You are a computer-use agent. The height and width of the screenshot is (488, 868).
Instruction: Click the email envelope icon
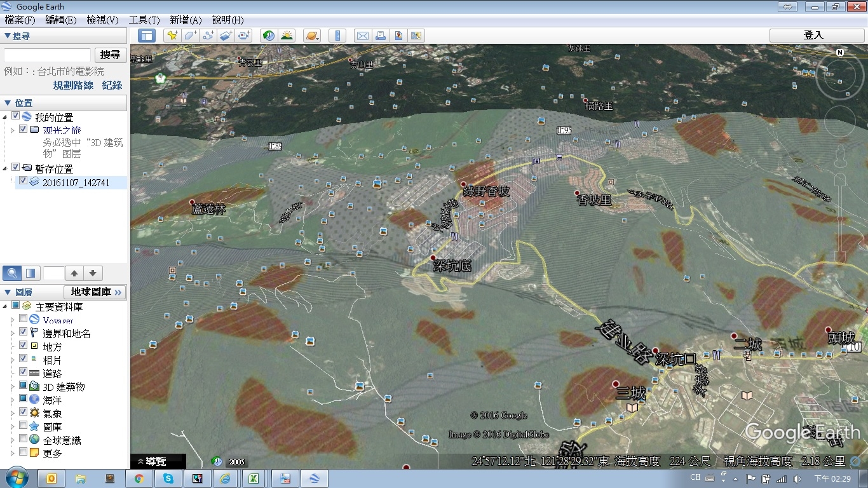click(362, 36)
